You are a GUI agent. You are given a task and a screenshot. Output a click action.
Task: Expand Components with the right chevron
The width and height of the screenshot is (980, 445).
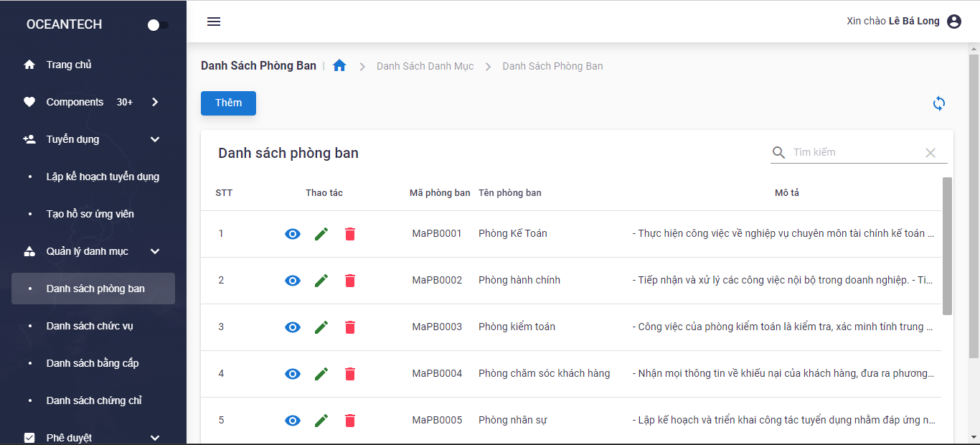[155, 102]
